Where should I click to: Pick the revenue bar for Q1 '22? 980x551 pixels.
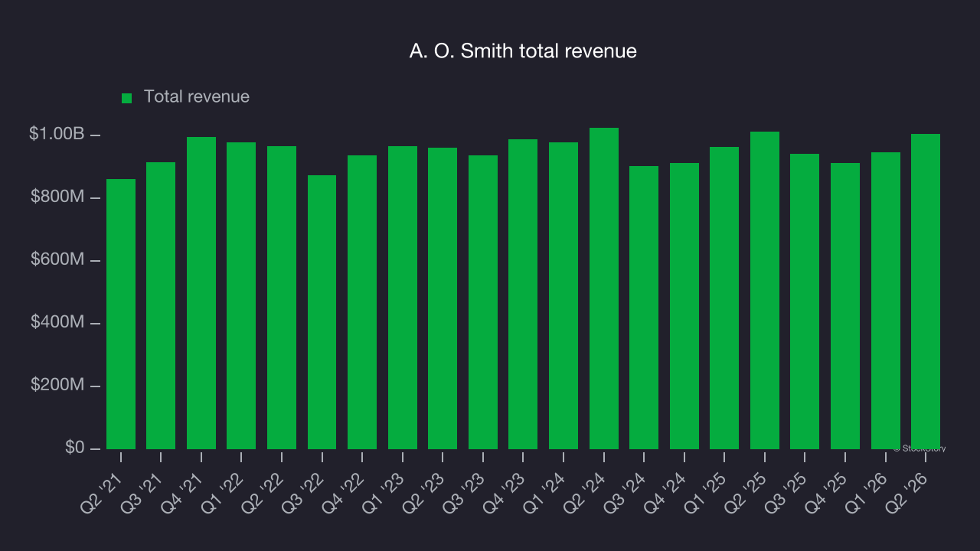241,295
